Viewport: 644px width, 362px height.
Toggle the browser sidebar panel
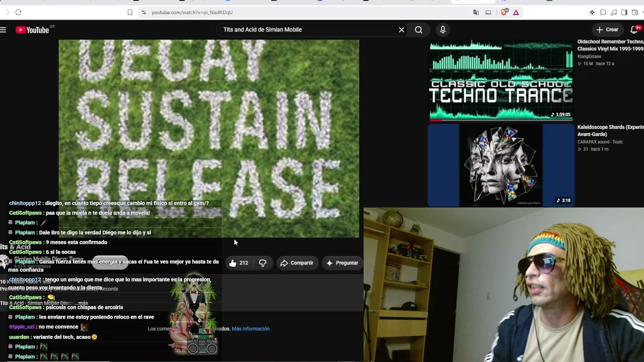[x=624, y=12]
